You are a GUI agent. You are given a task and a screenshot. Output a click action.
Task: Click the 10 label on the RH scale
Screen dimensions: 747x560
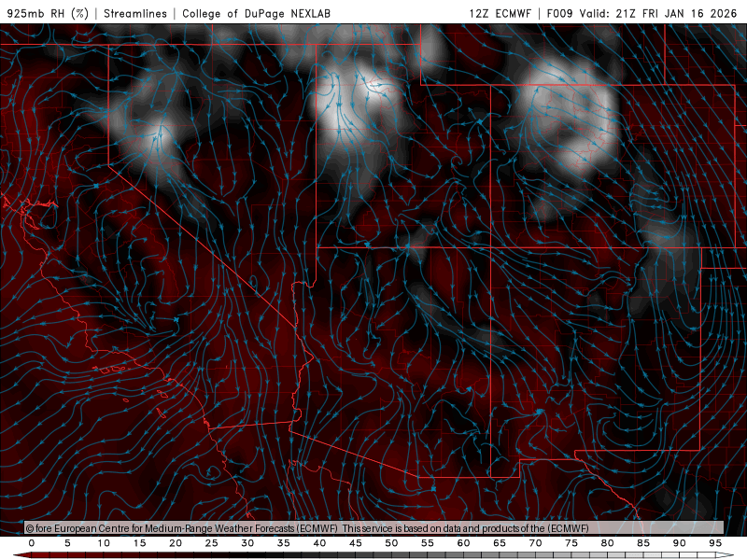[x=104, y=543]
